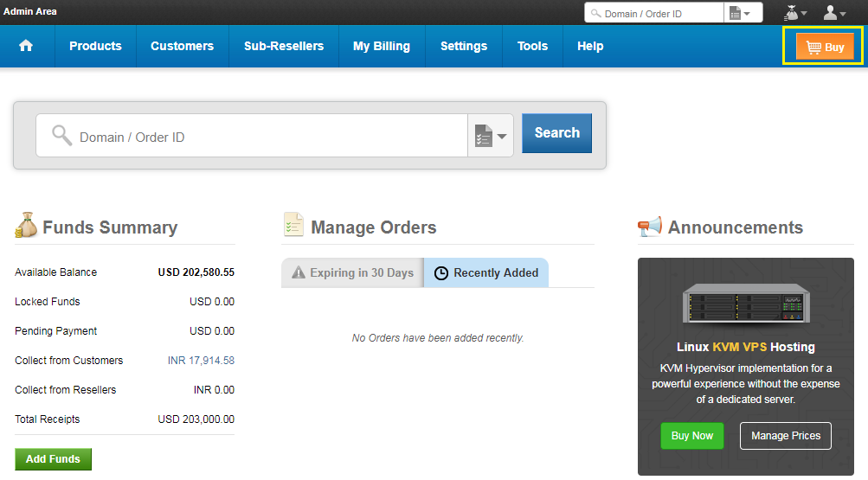Click the blue Search button
Image resolution: width=868 pixels, height=480 pixels.
(x=557, y=133)
